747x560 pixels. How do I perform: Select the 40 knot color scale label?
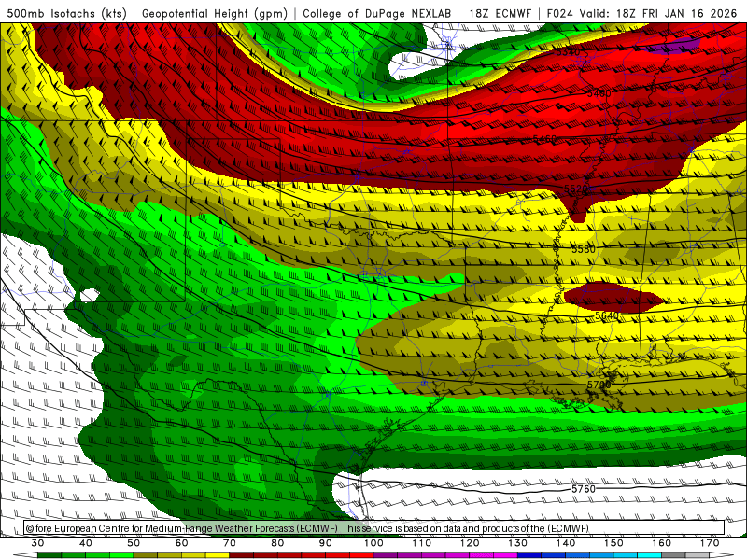point(86,543)
